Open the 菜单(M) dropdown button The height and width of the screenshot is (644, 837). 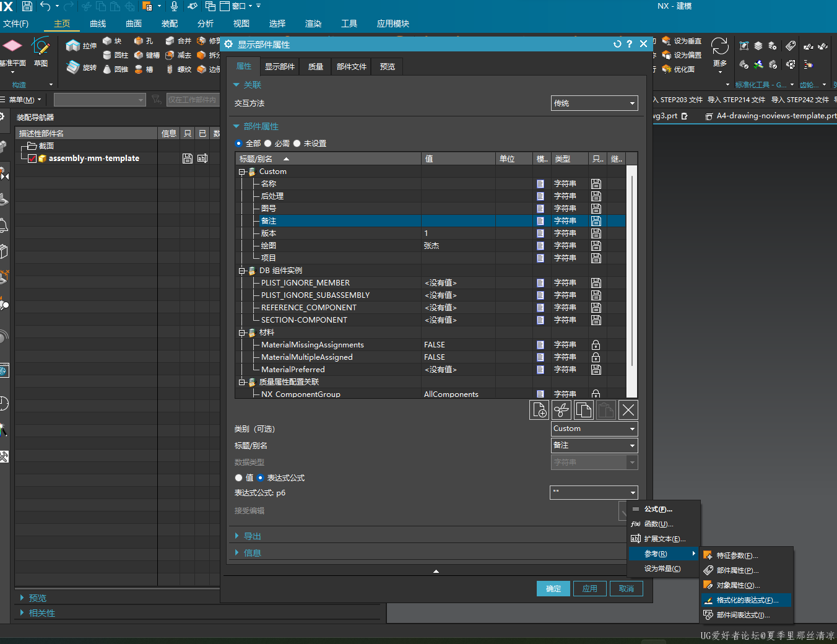(22, 100)
